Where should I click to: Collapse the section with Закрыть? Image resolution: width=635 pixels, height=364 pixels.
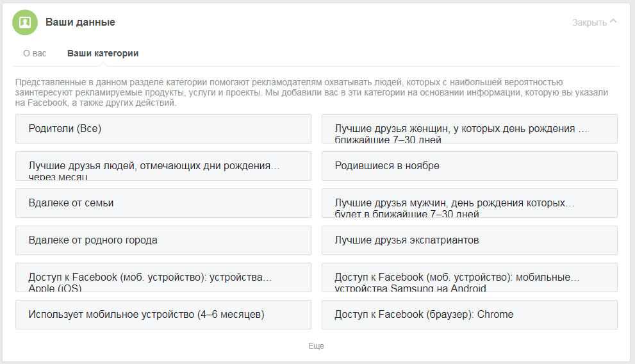point(594,22)
